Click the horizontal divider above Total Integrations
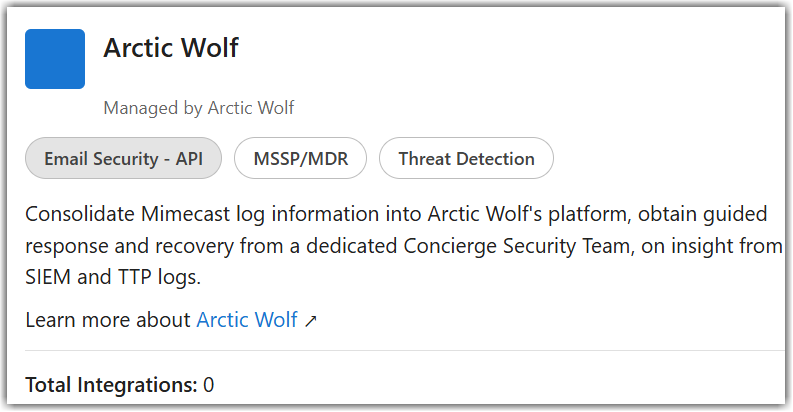The width and height of the screenshot is (793, 412). (x=400, y=351)
